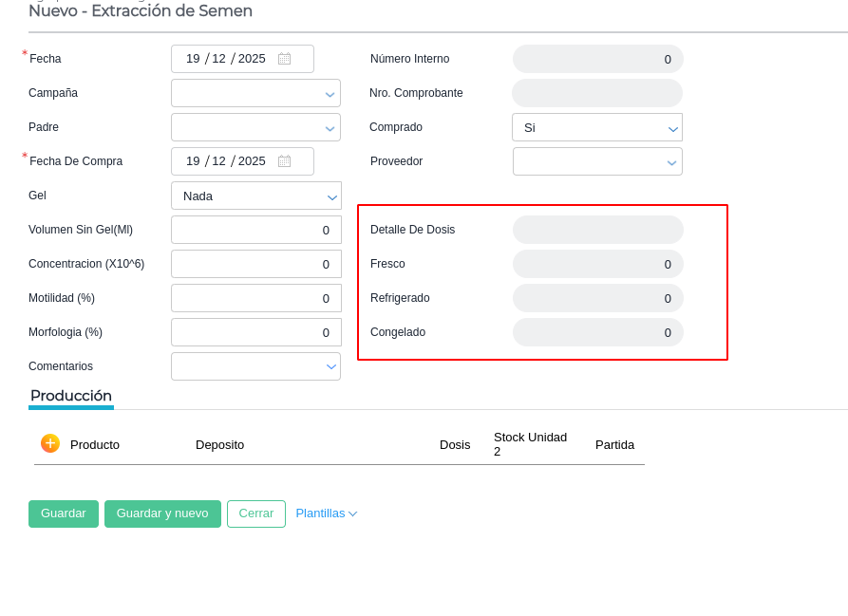Open the Padre dropdown list
Viewport: 848px width, 616px height.
click(255, 127)
